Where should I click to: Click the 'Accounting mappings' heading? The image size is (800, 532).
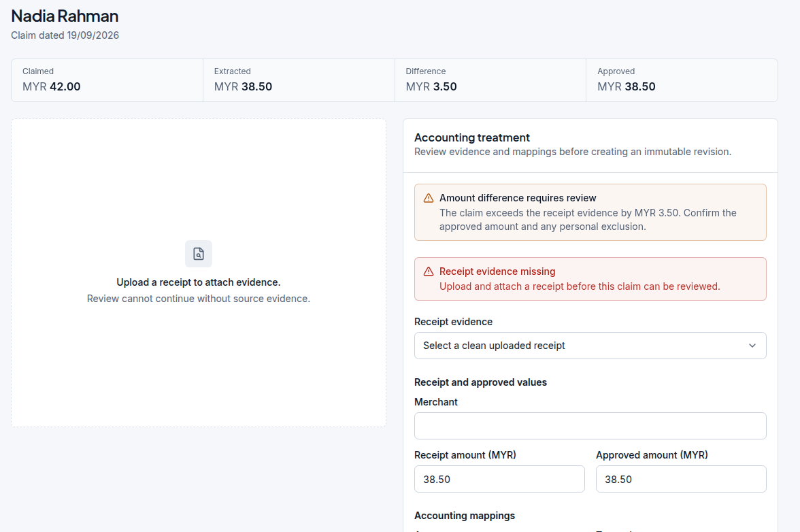pyautogui.click(x=465, y=516)
